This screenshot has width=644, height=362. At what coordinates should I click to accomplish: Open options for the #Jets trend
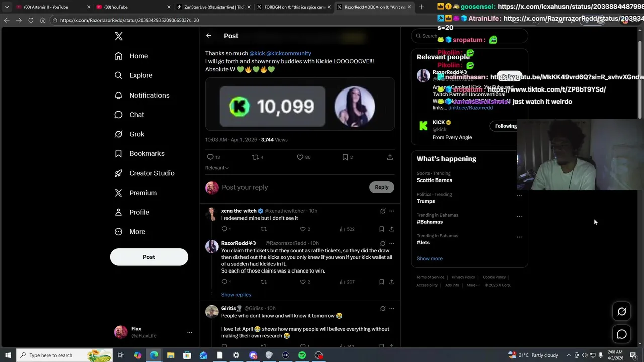pyautogui.click(x=519, y=237)
